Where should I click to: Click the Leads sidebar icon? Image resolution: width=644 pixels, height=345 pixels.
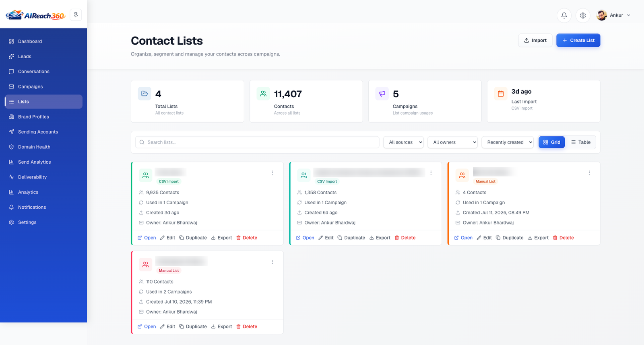coord(11,56)
